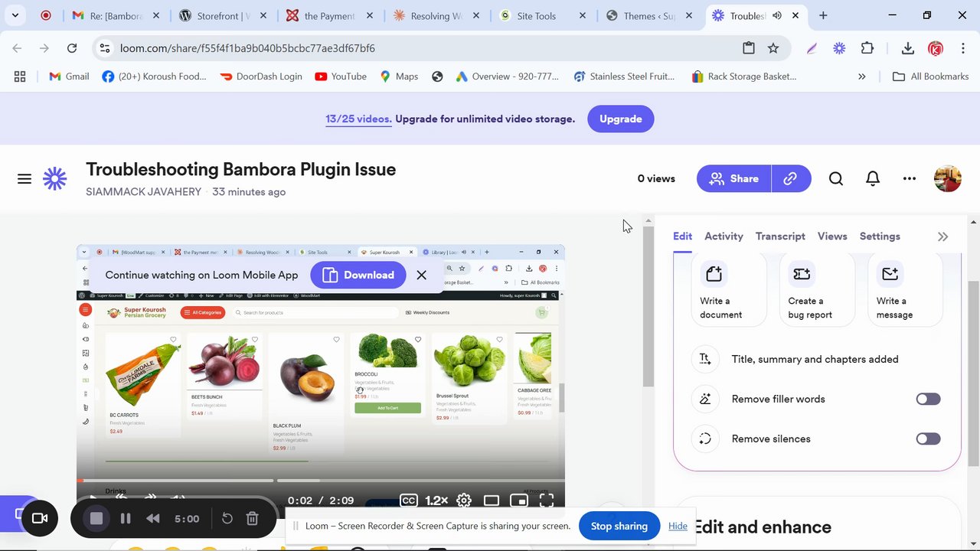The height and width of the screenshot is (551, 980).
Task: Open video player settings gear
Action: (464, 500)
